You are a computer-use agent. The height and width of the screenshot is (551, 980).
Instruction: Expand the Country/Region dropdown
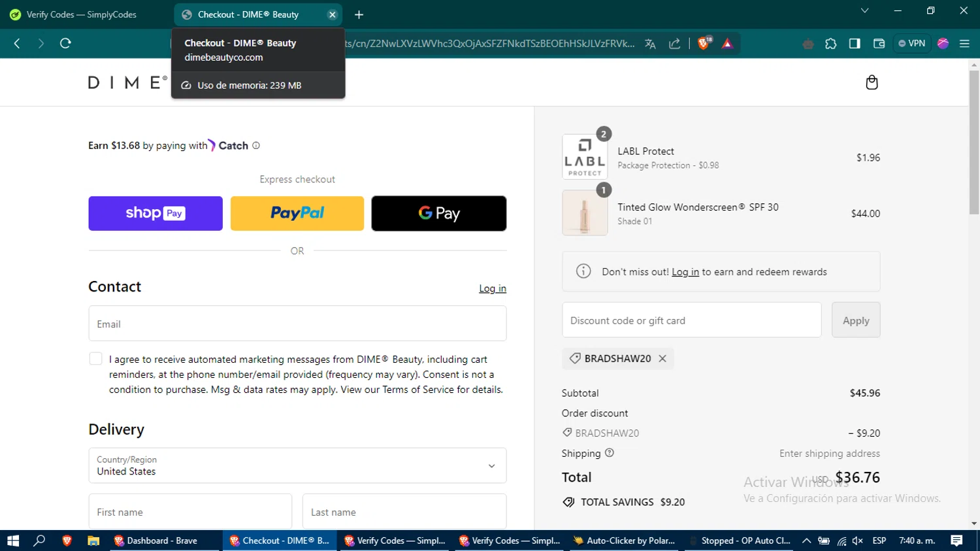pos(297,465)
